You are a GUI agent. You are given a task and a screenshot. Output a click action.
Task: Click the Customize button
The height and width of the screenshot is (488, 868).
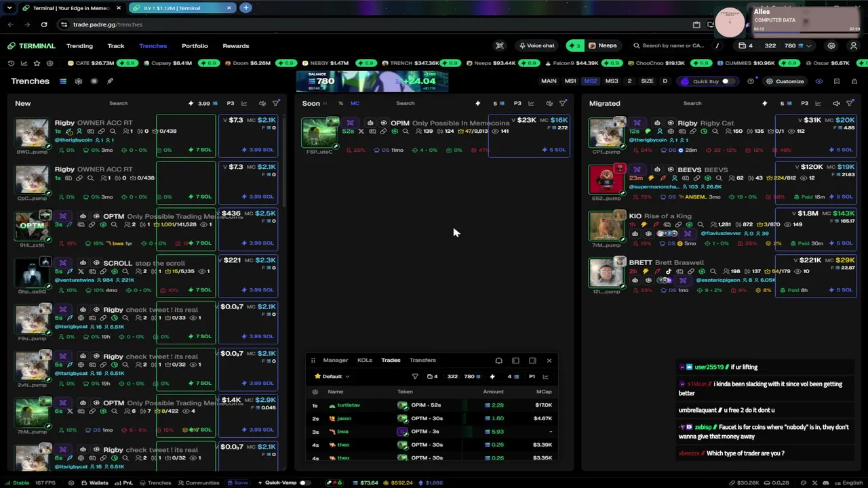pos(785,81)
